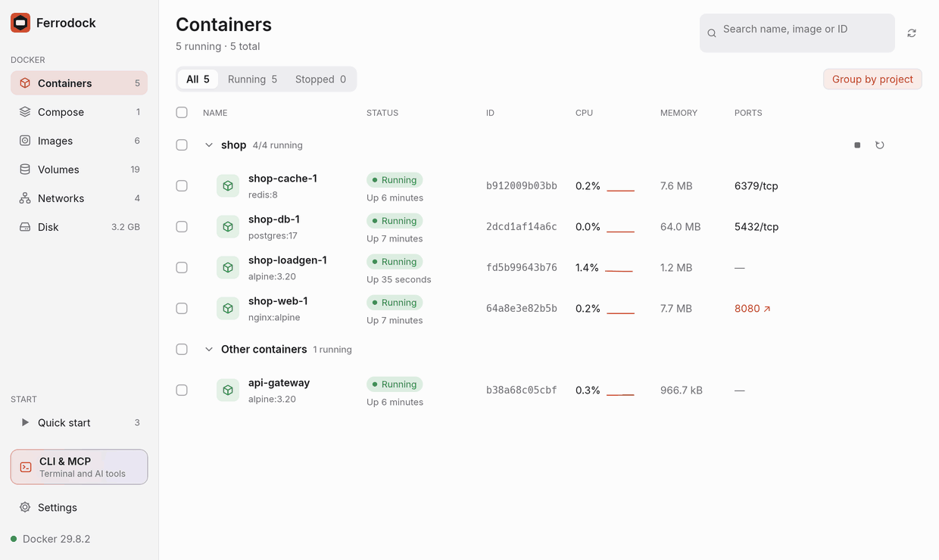Click the shop-cache-1 container name
The height and width of the screenshot is (560, 939).
coord(282,179)
